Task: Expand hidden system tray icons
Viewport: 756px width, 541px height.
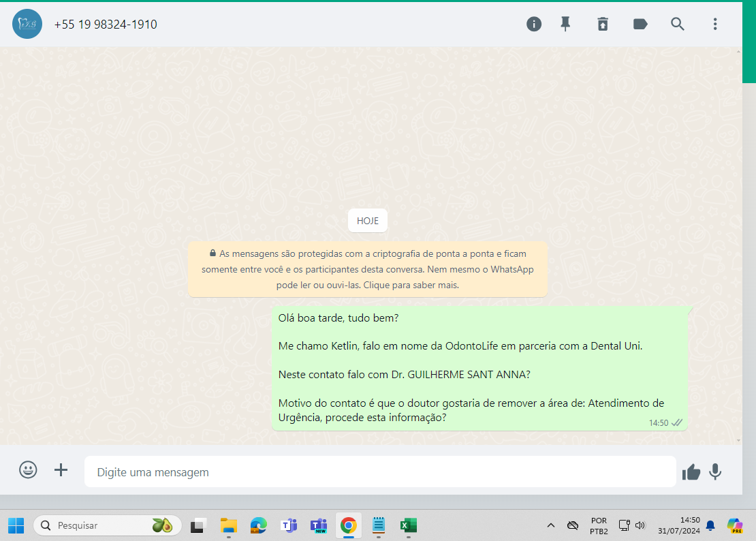Action: (550, 525)
